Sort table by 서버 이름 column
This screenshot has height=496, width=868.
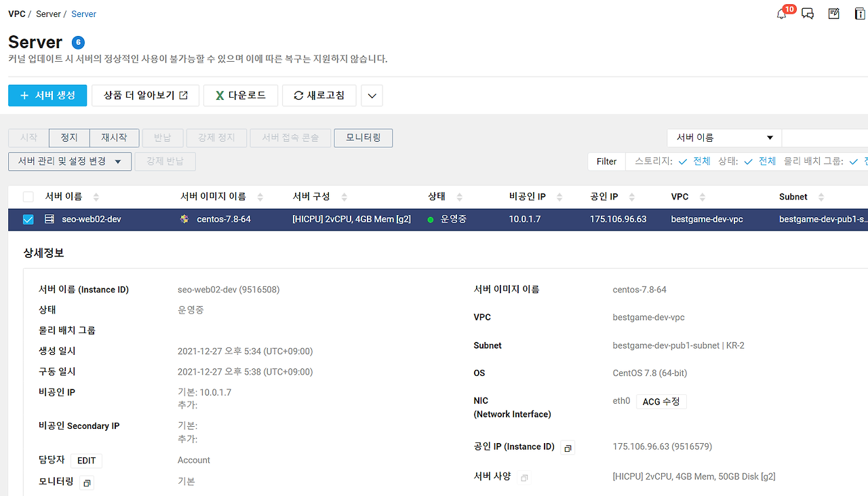[96, 197]
